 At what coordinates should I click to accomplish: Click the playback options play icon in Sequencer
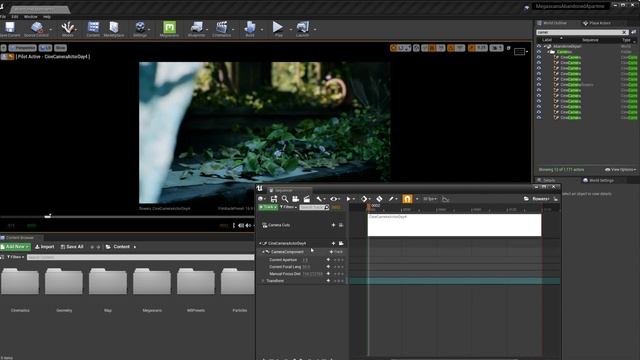(349, 199)
